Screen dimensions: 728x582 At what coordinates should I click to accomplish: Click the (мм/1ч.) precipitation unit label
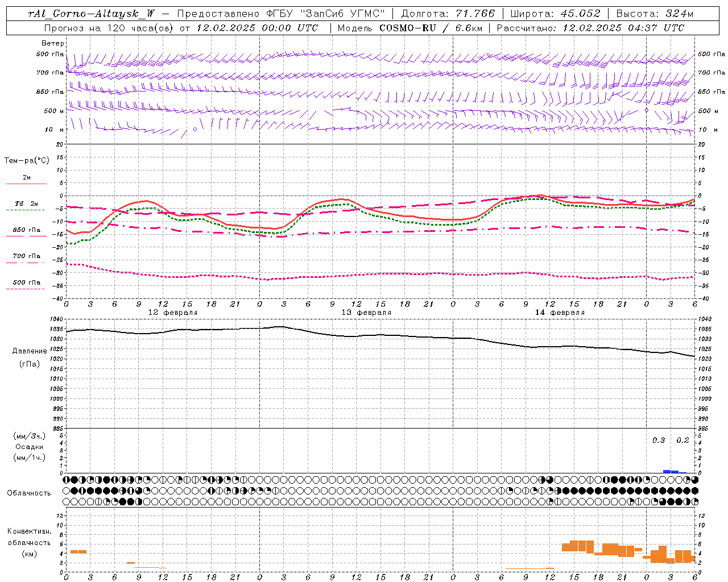point(30,458)
